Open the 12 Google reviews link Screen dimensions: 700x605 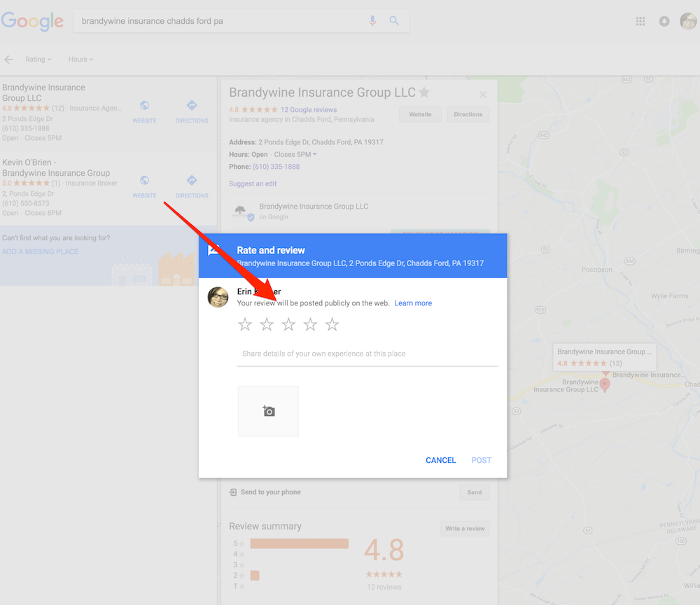click(x=309, y=110)
